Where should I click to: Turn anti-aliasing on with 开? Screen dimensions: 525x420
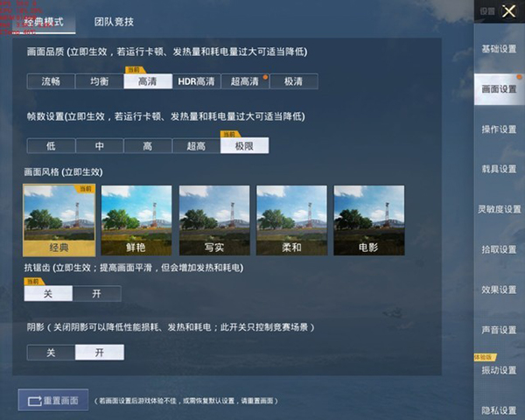[x=97, y=294]
